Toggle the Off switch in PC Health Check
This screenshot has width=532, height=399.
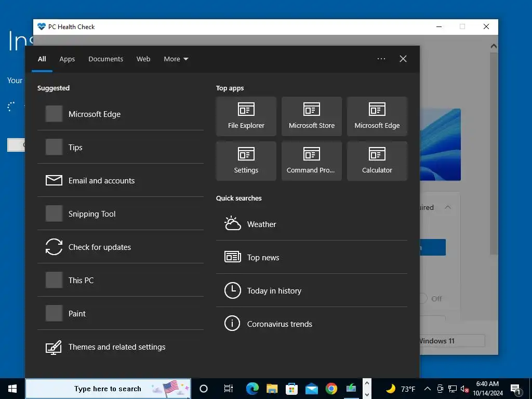point(423,299)
